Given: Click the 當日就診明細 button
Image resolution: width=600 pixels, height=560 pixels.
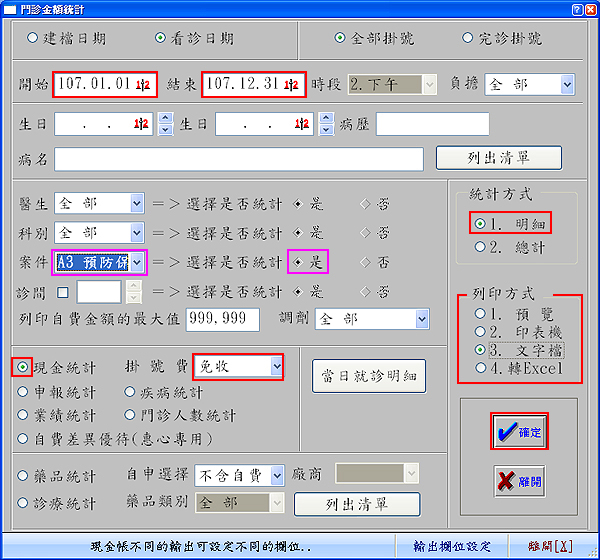Looking at the screenshot, I should [x=369, y=378].
